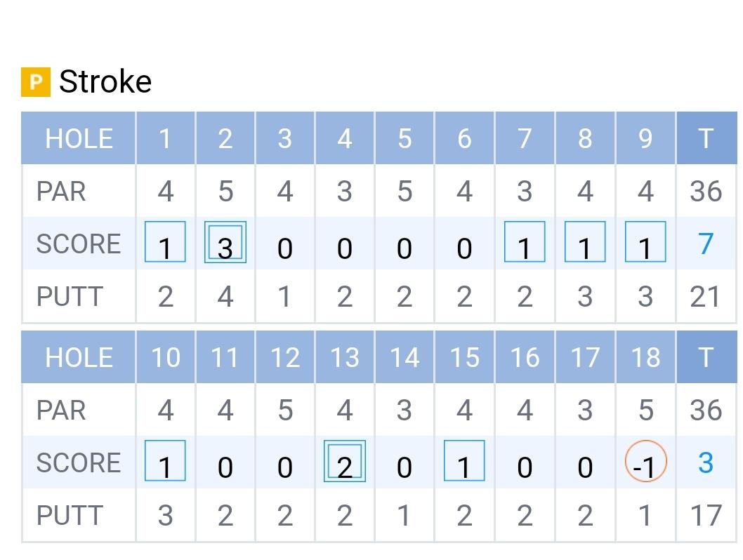This screenshot has width=743, height=560.
Task: Tap the boxed score 1 on hole 10
Action: tap(165, 462)
